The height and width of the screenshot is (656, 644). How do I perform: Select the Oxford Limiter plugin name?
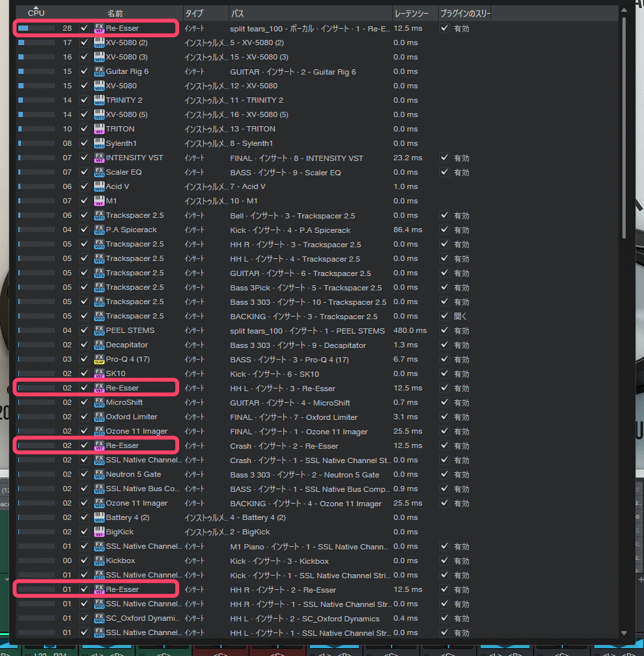(131, 417)
